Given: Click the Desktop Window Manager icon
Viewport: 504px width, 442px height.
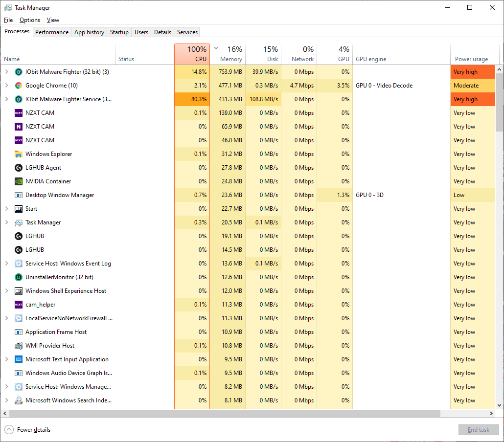Looking at the screenshot, I should point(19,195).
